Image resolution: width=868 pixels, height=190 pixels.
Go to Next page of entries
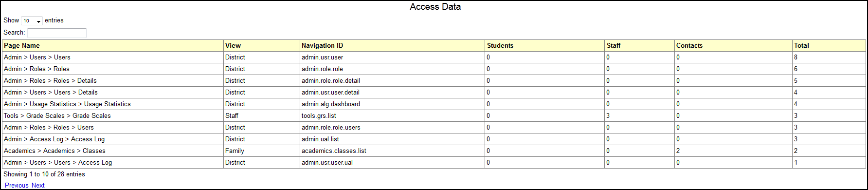click(38, 186)
